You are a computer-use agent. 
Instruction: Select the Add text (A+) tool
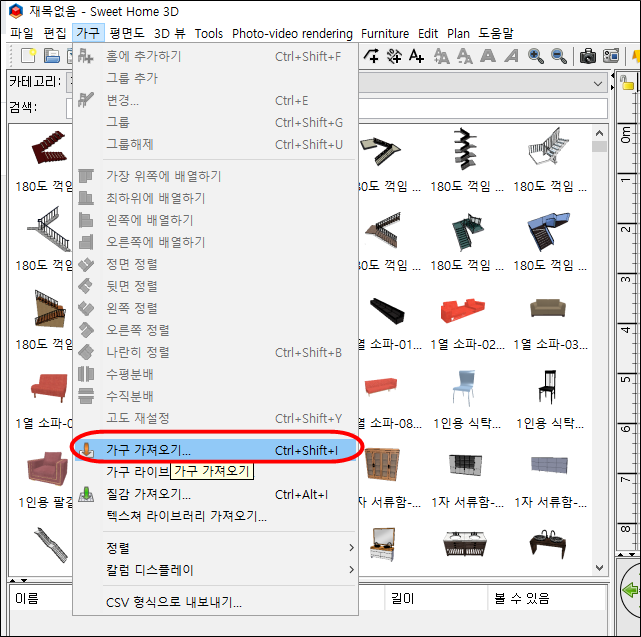[417, 56]
